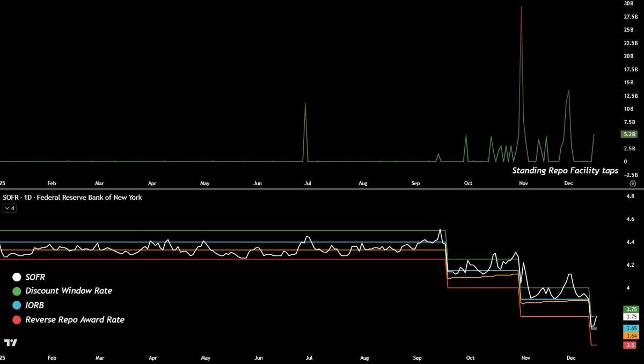Select the Reverse Repo Award Rate text
644x364 pixels.
[x=75, y=319]
